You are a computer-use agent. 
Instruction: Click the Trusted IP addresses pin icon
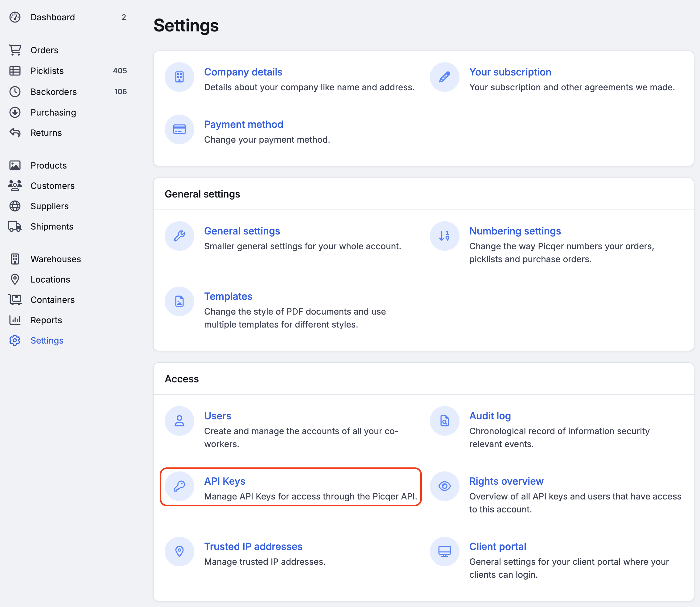click(179, 552)
